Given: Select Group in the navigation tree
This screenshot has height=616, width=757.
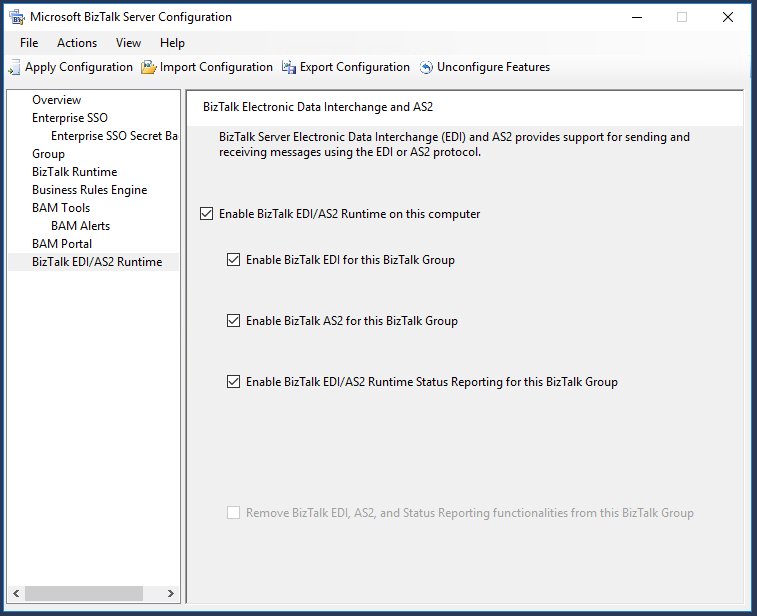Looking at the screenshot, I should (x=48, y=154).
